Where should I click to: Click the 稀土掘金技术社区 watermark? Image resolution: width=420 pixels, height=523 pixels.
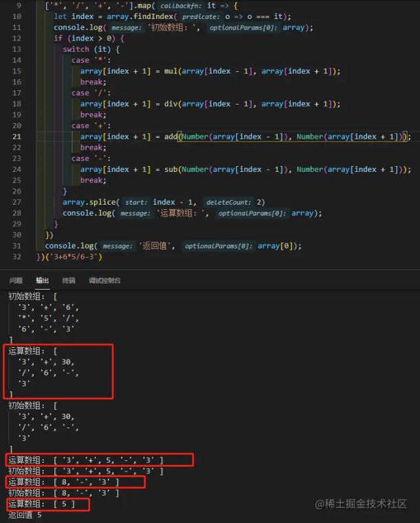[361, 503]
